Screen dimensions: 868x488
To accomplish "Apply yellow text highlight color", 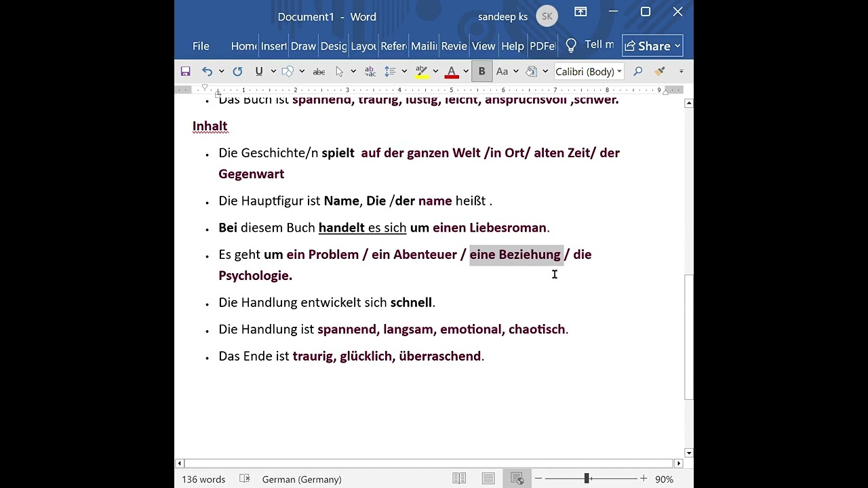I will tap(422, 71).
